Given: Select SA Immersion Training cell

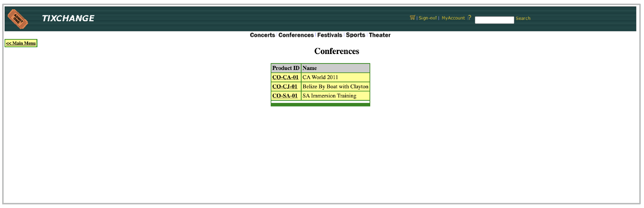Looking at the screenshot, I should click(x=335, y=96).
